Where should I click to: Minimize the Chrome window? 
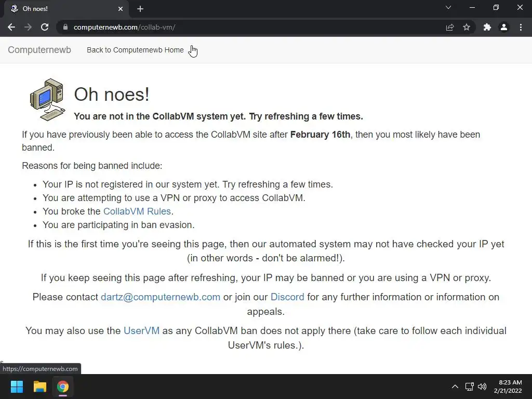coord(472,7)
